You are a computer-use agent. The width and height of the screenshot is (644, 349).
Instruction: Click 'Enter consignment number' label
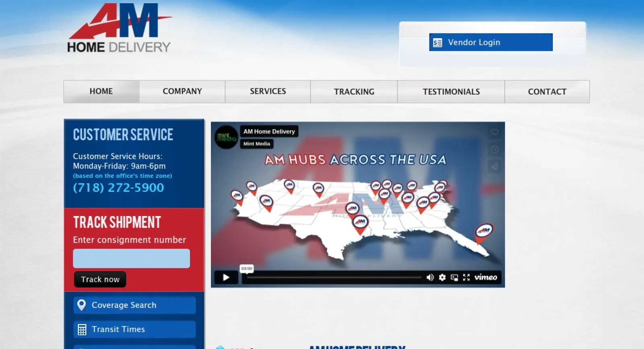[x=130, y=240]
